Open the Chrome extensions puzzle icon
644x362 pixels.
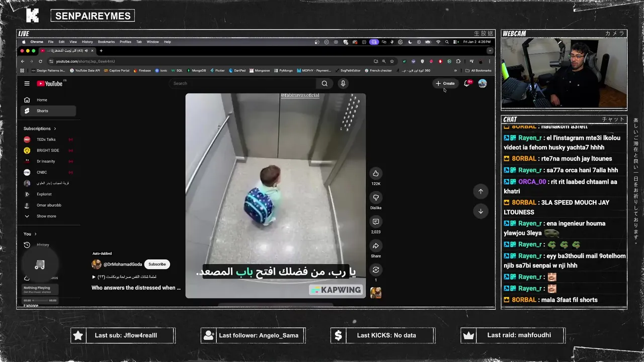click(x=458, y=61)
